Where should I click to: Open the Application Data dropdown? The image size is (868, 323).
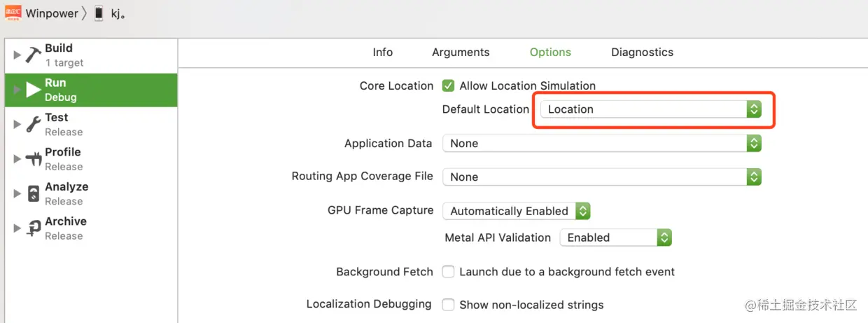pyautogui.click(x=602, y=143)
